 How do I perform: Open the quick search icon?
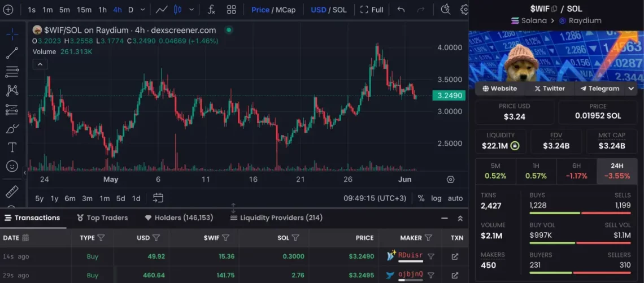pos(445,10)
